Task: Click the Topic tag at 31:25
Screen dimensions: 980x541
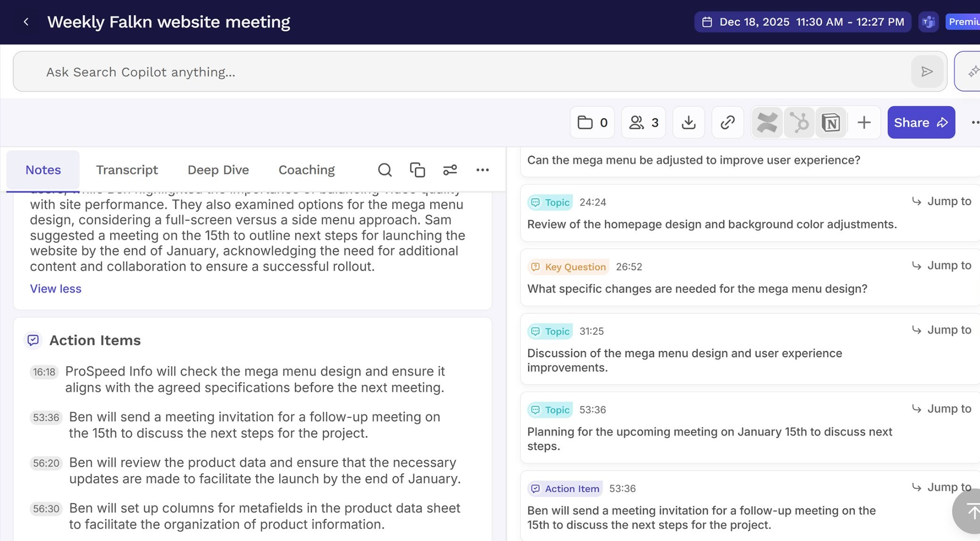Action: point(550,331)
